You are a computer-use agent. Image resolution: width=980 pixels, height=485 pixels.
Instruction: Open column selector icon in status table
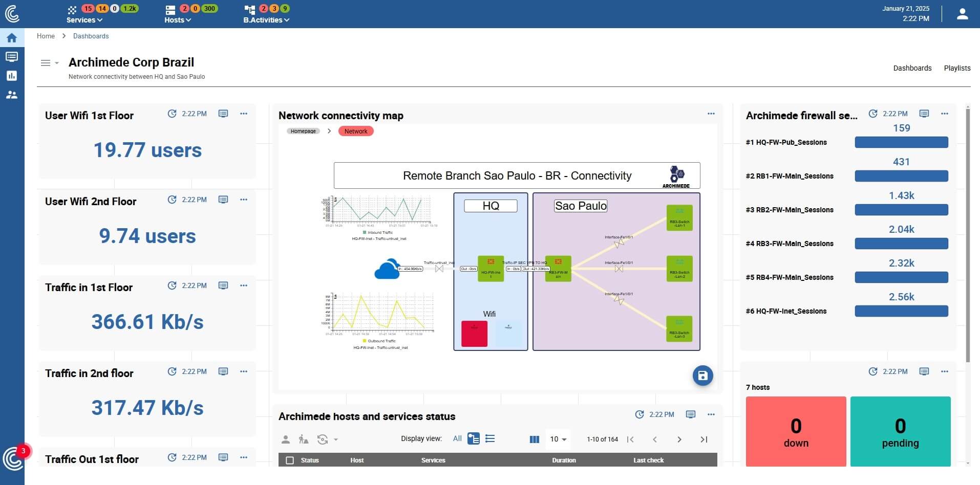pyautogui.click(x=535, y=439)
